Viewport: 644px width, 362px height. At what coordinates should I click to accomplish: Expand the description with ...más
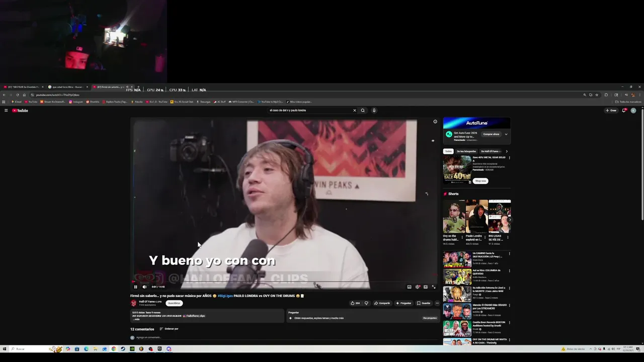point(136,319)
